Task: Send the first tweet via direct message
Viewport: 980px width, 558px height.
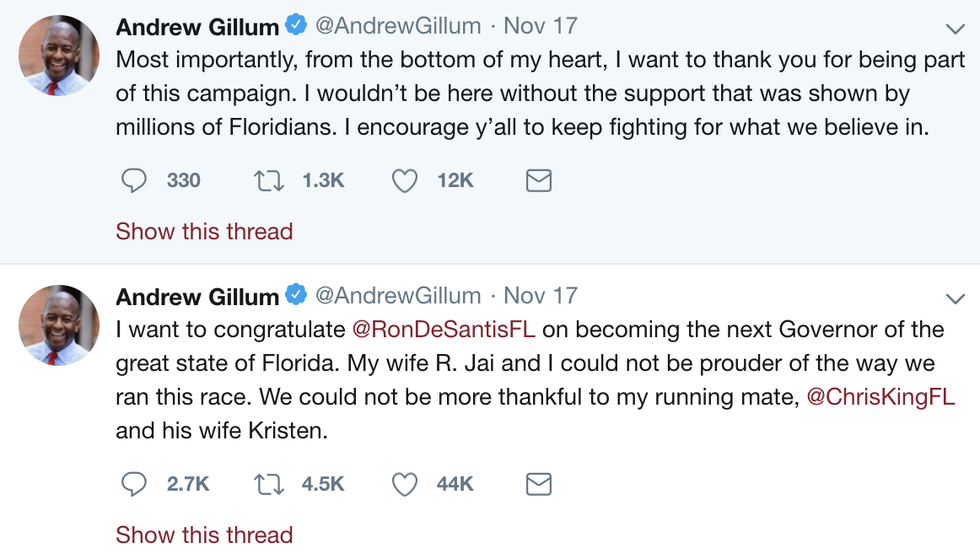Action: point(538,181)
